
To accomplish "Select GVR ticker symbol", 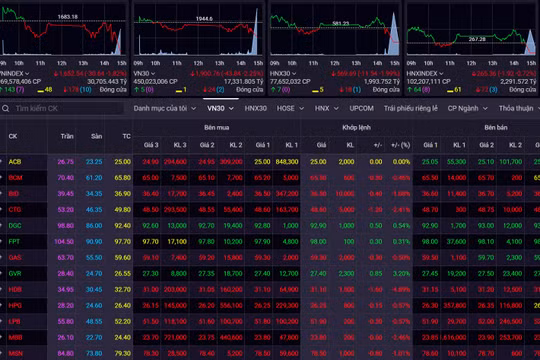I will click(15, 274).
